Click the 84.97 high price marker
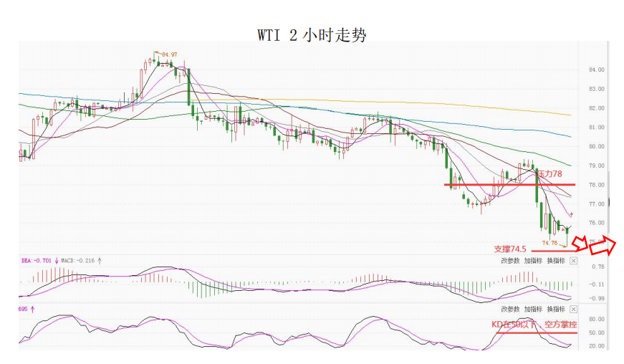This screenshot has height=364, width=624. coord(169,54)
